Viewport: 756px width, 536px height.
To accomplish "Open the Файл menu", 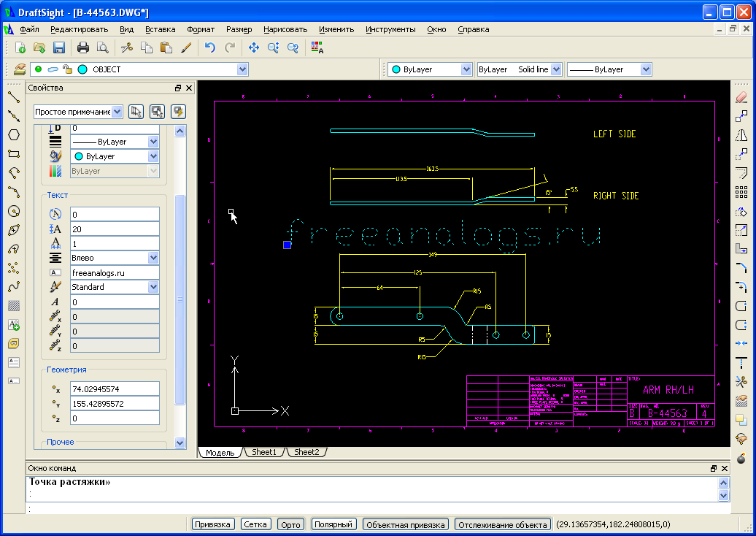I will 29,29.
